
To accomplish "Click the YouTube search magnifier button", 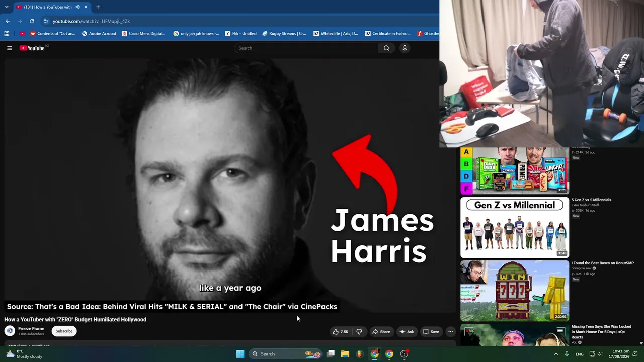I will point(386,48).
